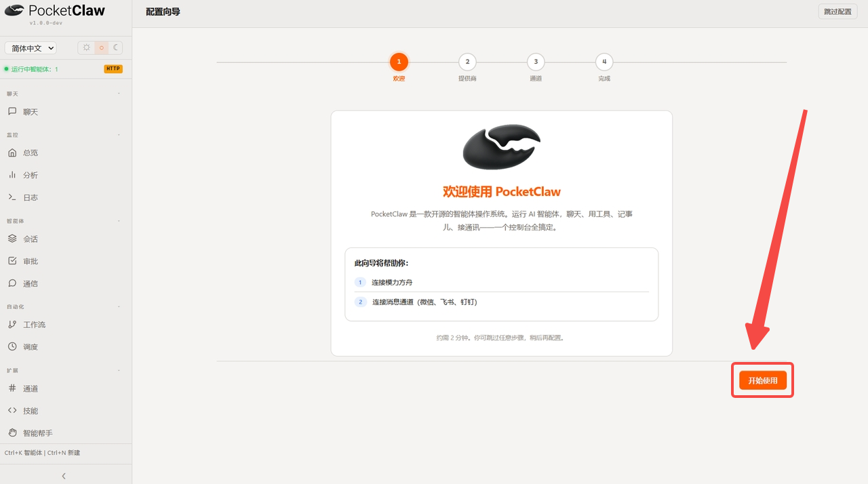Click the 开始使用 button
Viewport: 868px width, 484px height.
click(763, 380)
